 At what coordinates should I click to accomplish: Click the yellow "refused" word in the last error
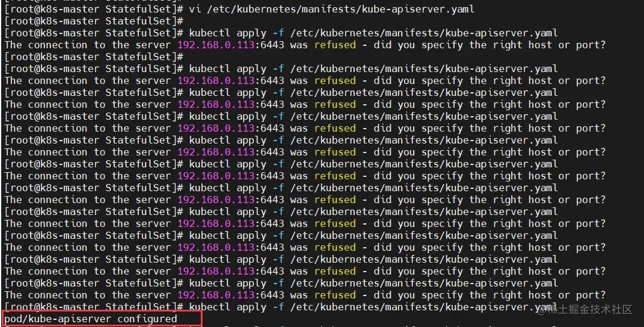(335, 295)
